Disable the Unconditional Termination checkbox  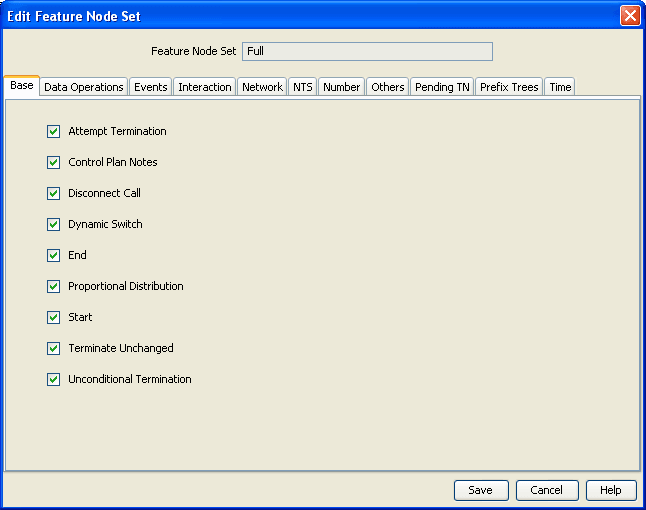click(x=54, y=379)
